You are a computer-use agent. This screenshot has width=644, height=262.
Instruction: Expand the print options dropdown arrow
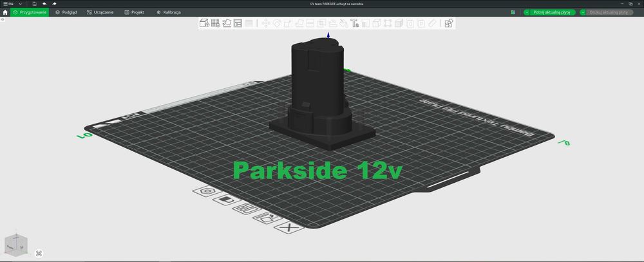click(x=583, y=12)
